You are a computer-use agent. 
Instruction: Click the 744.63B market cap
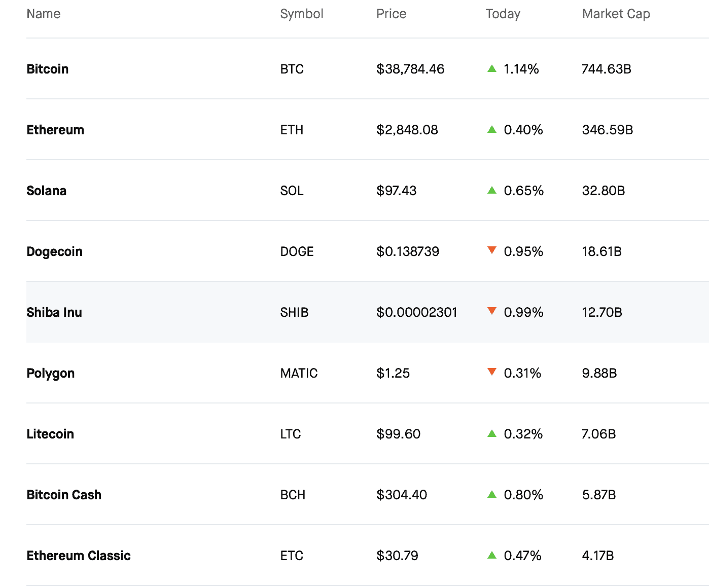[x=607, y=69]
